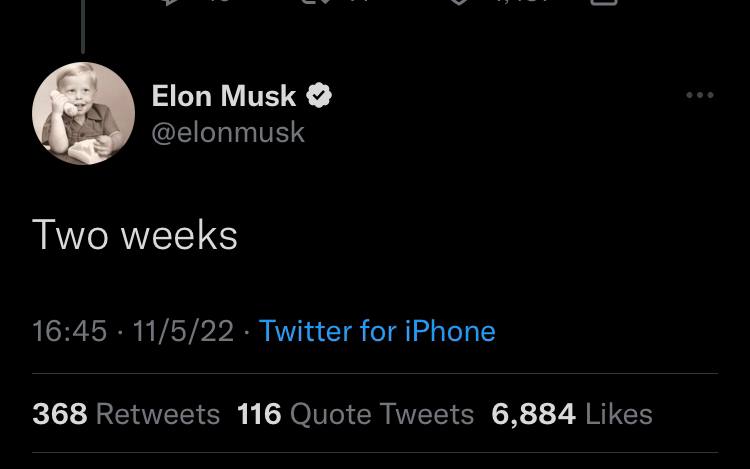Viewport: 750px width, 469px height.
Task: View the 368 Retweets list
Action: 126,414
